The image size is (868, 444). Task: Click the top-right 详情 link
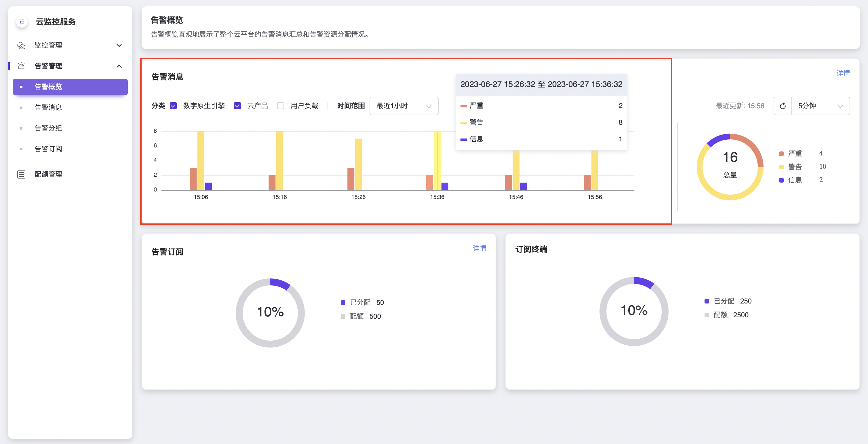843,73
